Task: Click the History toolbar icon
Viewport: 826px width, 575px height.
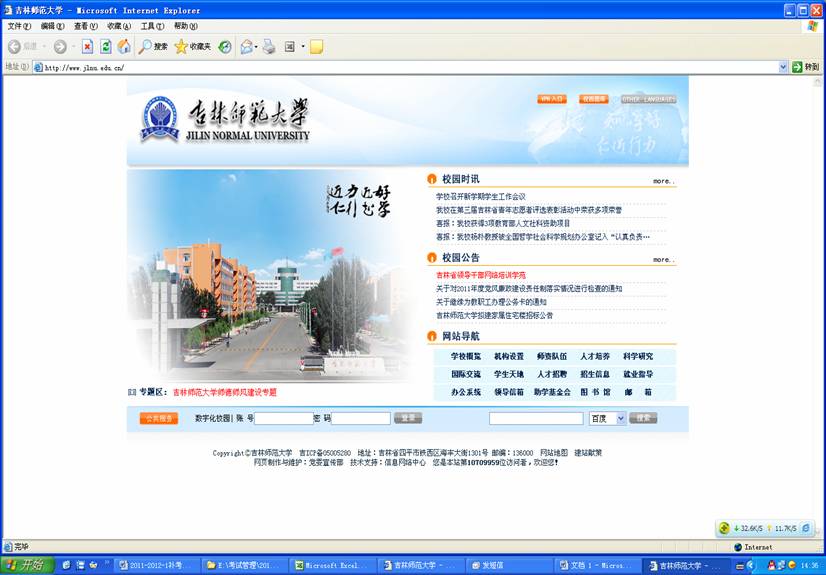Action: (225, 46)
